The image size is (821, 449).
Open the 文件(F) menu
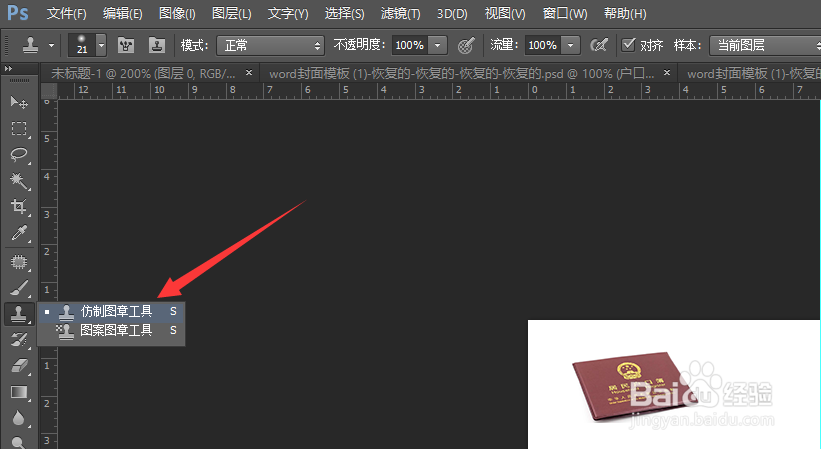click(66, 13)
